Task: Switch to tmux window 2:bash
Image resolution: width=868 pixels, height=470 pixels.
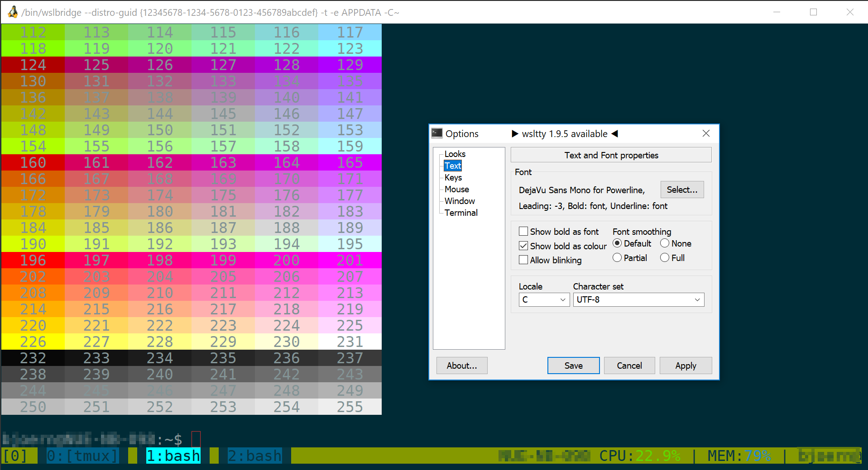Action: 254,456
